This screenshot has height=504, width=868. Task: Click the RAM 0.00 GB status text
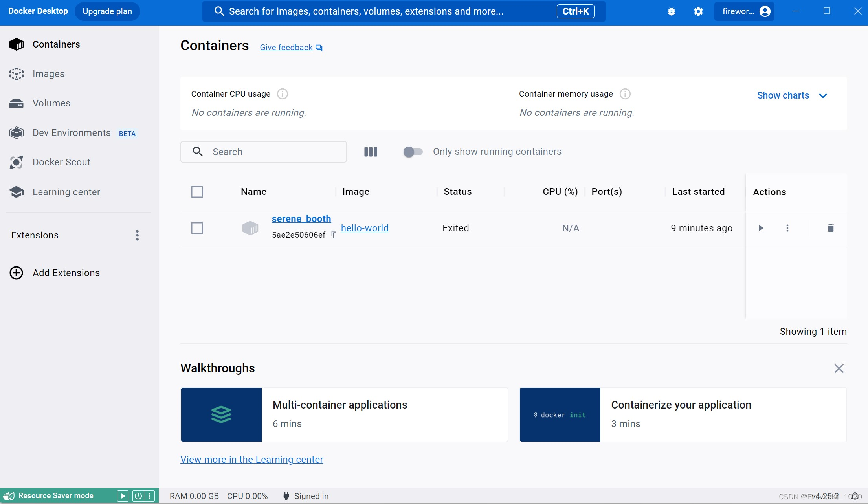pyautogui.click(x=194, y=496)
